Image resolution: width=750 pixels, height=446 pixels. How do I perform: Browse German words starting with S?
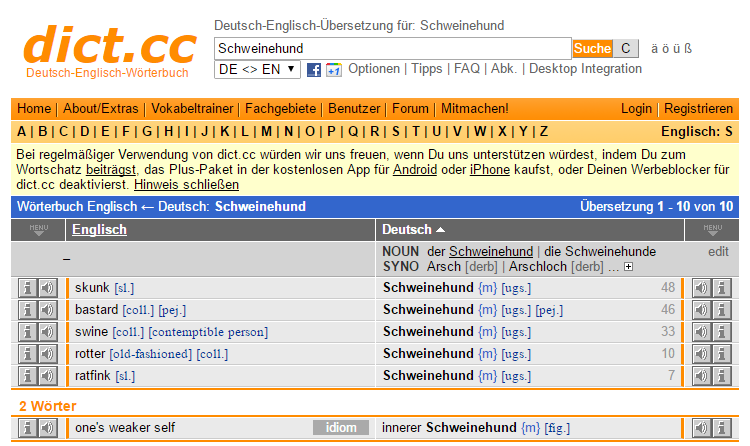[x=396, y=132]
